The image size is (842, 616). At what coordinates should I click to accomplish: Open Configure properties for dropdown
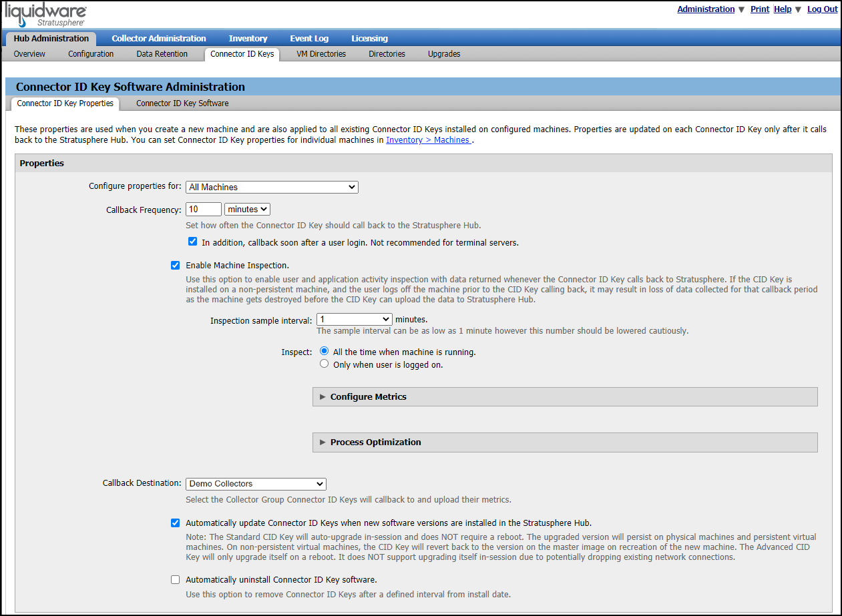click(x=272, y=187)
